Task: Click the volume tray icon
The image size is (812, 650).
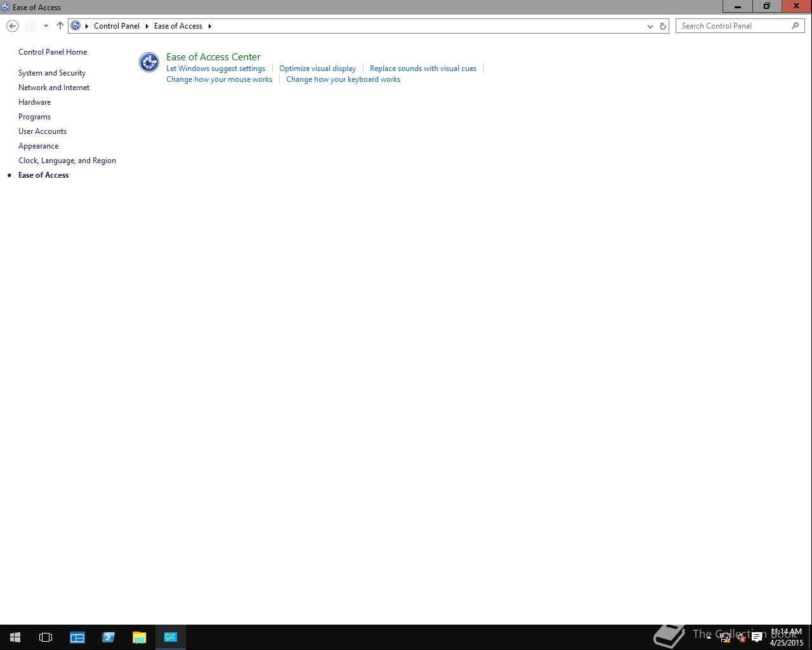Action: point(741,638)
